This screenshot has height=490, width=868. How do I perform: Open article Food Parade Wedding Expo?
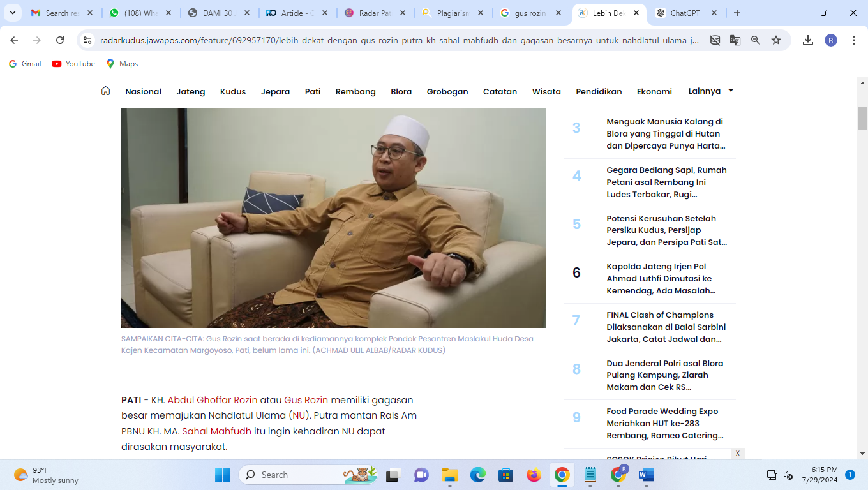[665, 423]
